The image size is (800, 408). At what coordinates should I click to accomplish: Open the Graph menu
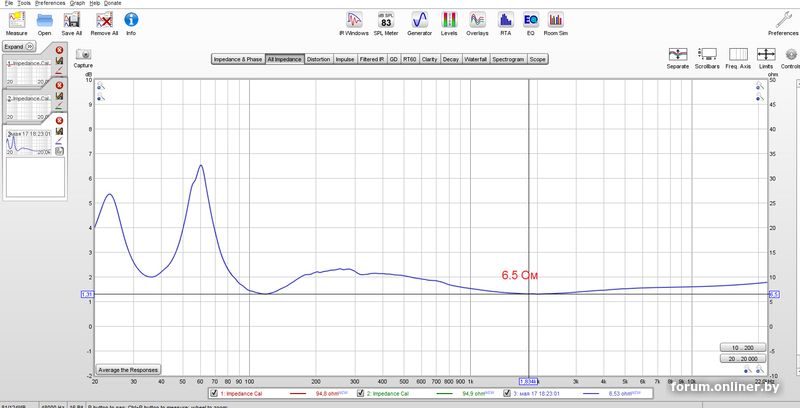click(77, 3)
